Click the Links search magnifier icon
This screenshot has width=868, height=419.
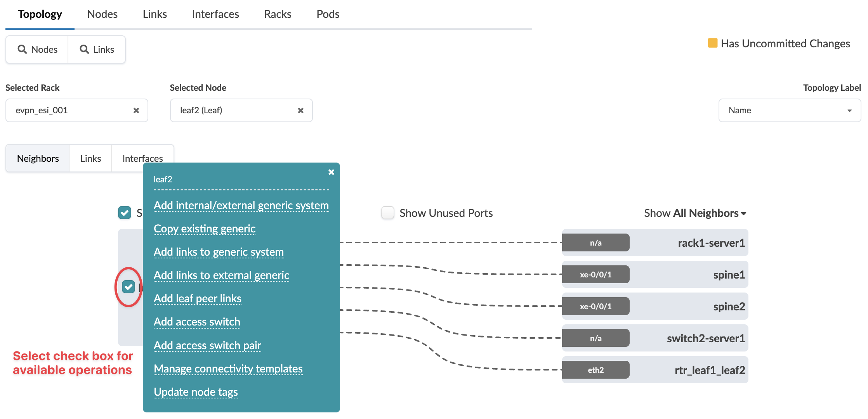pyautogui.click(x=84, y=49)
